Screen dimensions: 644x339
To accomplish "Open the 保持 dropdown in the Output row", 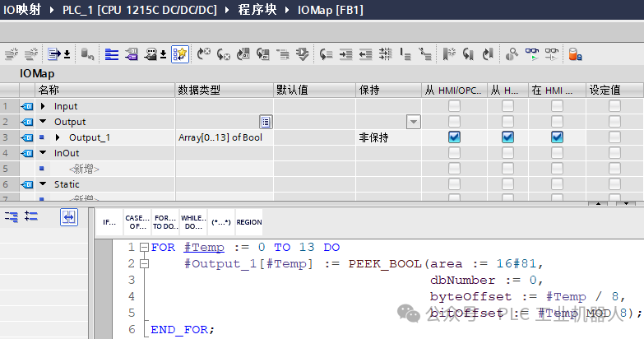I will point(414,122).
